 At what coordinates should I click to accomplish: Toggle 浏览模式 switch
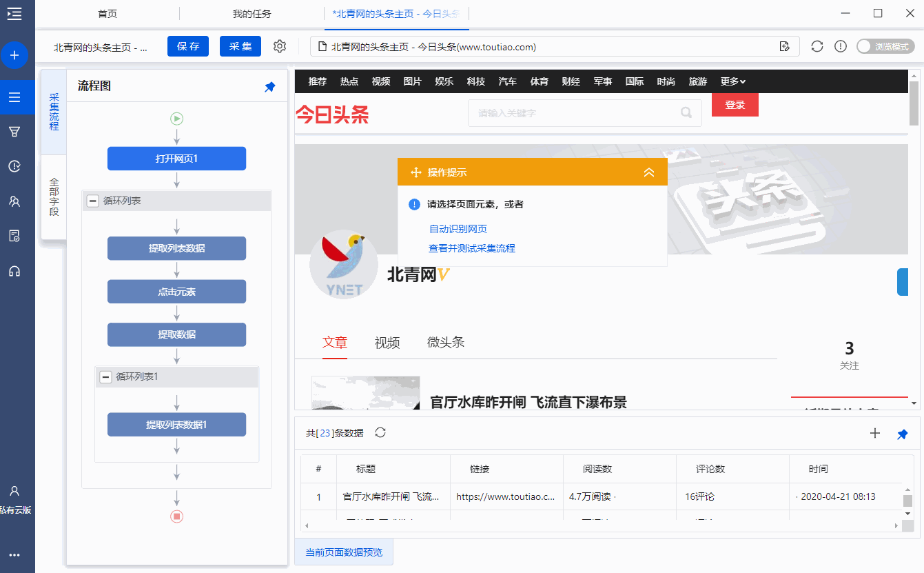pos(886,46)
